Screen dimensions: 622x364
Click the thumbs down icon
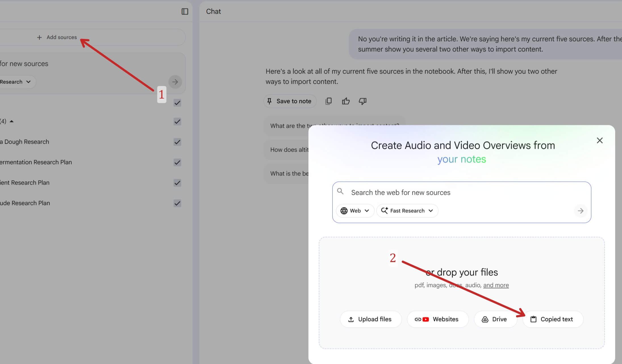[x=362, y=101]
